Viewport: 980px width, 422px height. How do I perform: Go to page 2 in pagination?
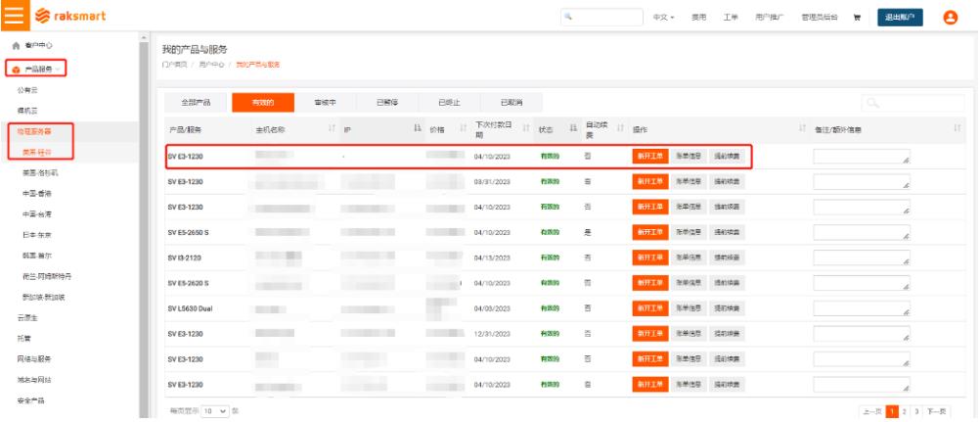905,411
